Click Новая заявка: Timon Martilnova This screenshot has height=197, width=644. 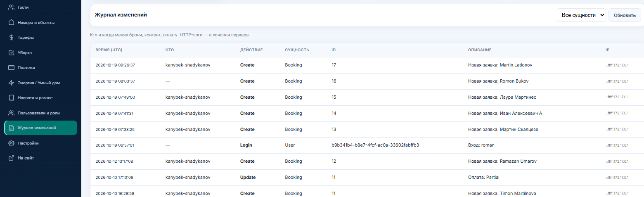click(502, 193)
